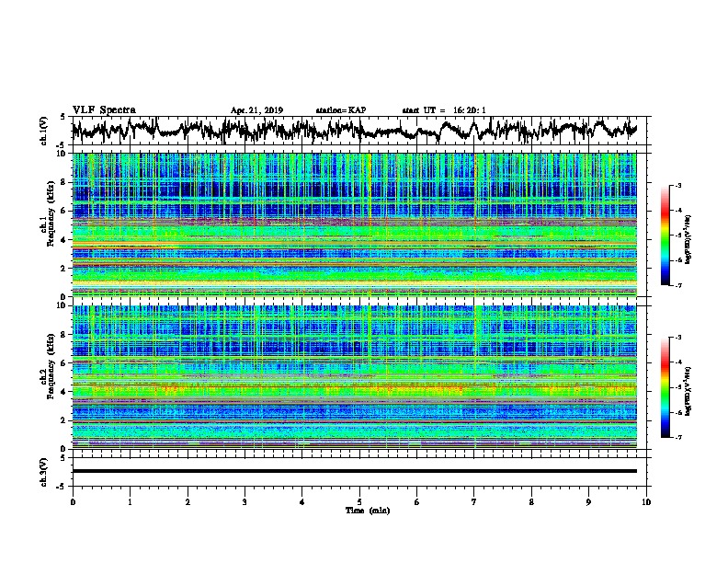Click the ch.3(V) flat trace line
This screenshot has width=728, height=563.
tap(354, 471)
